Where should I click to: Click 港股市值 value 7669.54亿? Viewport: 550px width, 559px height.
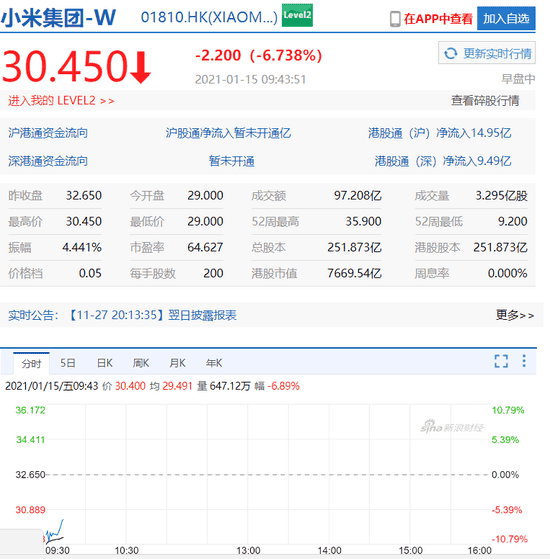[354, 273]
